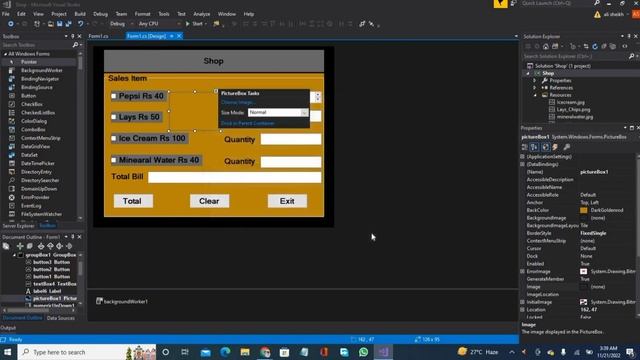The width and height of the screenshot is (640, 360).
Task: Click the Search Solution Explorer field
Action: pyautogui.click(x=576, y=56)
